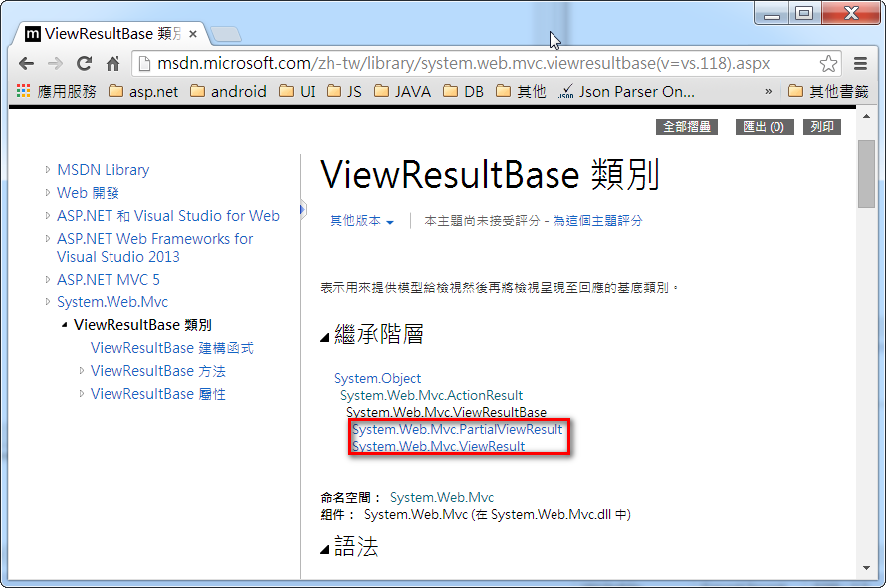
Task: Click the 列印 print button
Action: (x=822, y=127)
